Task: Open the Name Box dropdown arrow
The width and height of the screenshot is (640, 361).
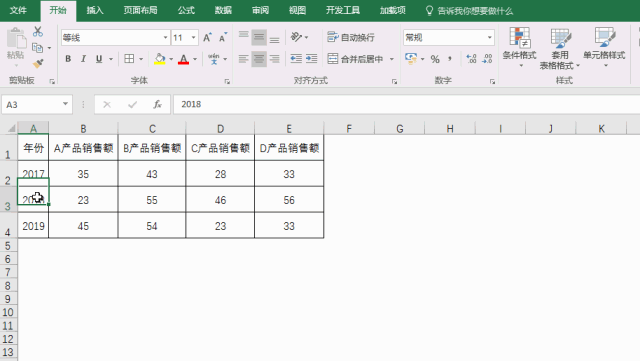Action: [65, 104]
